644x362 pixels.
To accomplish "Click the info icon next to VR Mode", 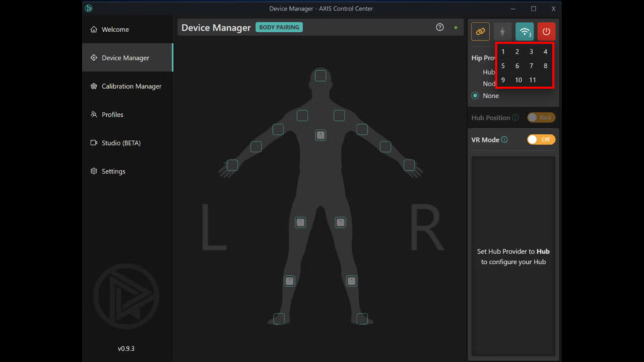I will coord(504,140).
